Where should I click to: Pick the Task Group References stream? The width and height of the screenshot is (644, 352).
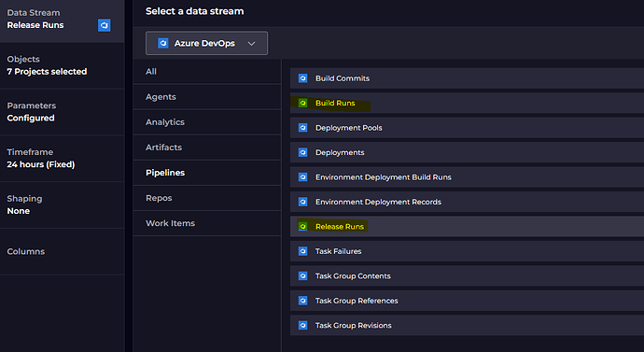coord(467,301)
